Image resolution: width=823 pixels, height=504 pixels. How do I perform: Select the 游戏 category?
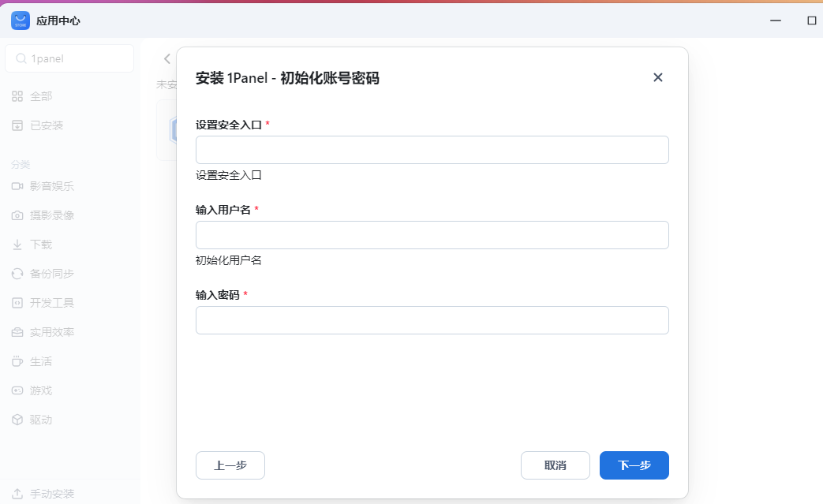pos(41,390)
